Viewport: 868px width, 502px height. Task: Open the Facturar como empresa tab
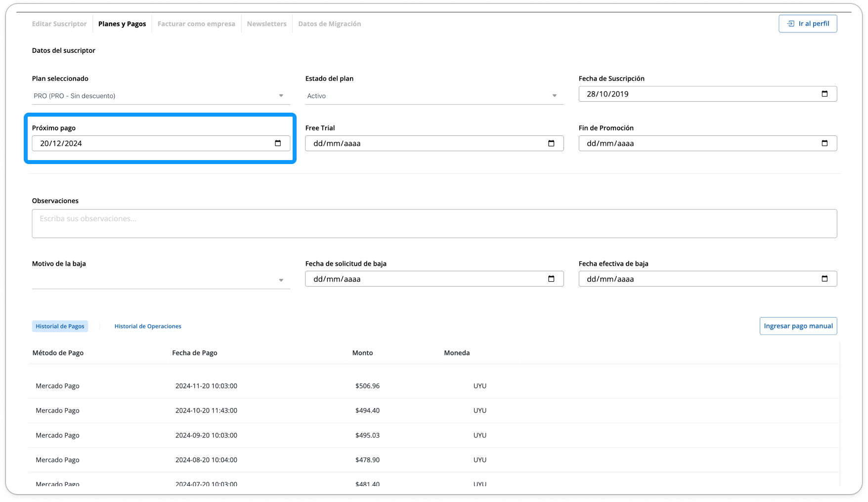point(196,24)
